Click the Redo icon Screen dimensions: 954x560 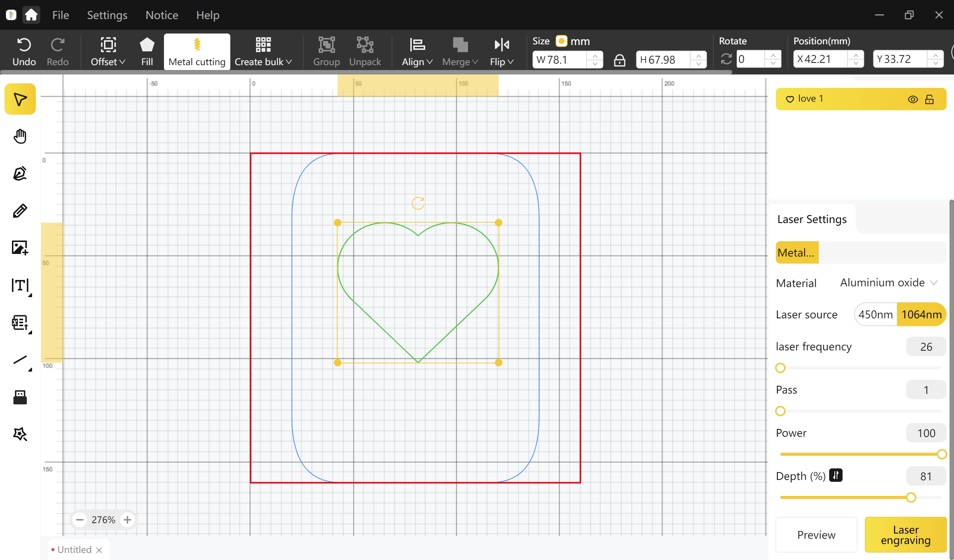click(x=57, y=45)
